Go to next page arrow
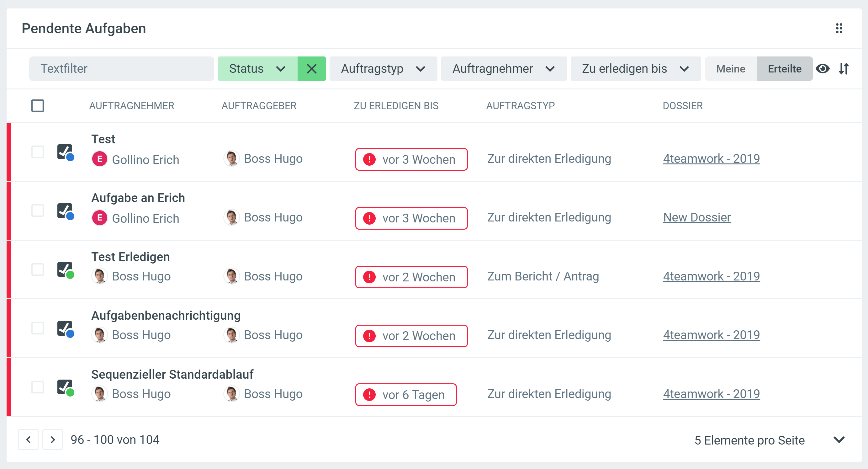Viewport: 868px width, 469px height. click(53, 440)
